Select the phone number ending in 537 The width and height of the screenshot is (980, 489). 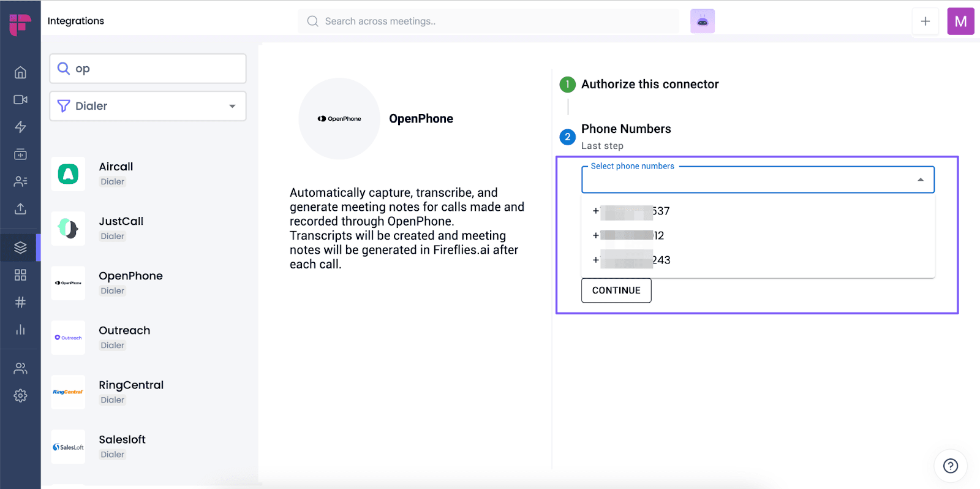[758, 211]
